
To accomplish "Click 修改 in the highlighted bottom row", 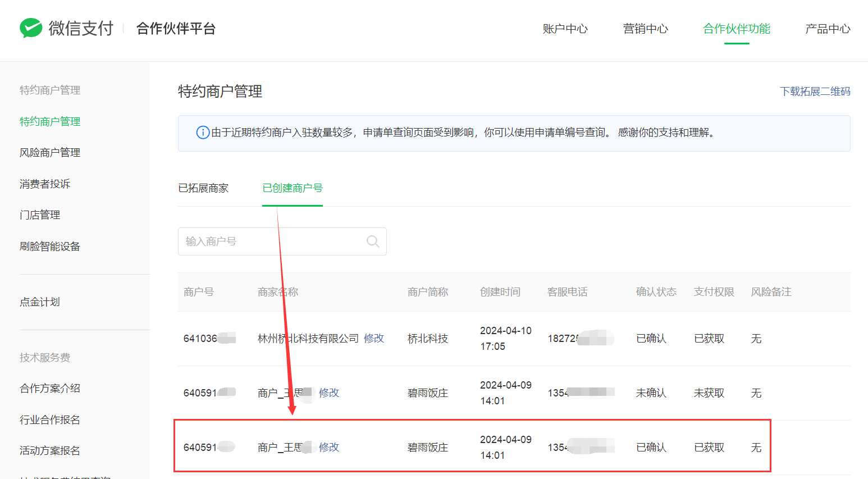I will click(x=329, y=447).
